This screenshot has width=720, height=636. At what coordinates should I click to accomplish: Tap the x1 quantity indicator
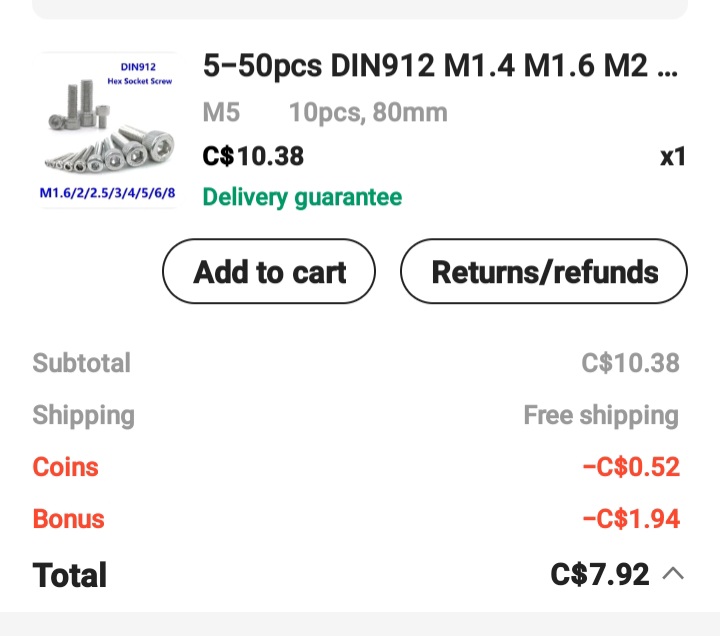673,157
